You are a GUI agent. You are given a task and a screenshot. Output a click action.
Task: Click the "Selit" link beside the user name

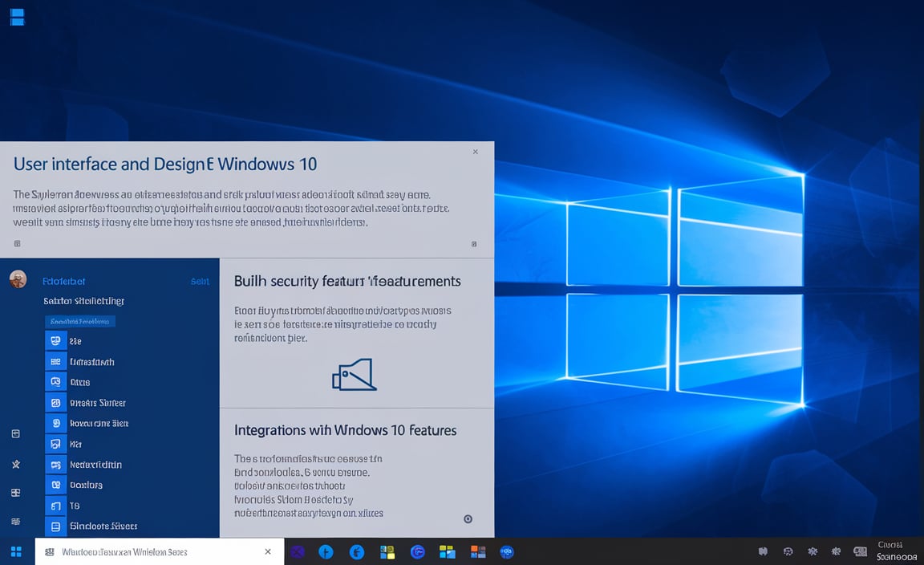point(200,281)
